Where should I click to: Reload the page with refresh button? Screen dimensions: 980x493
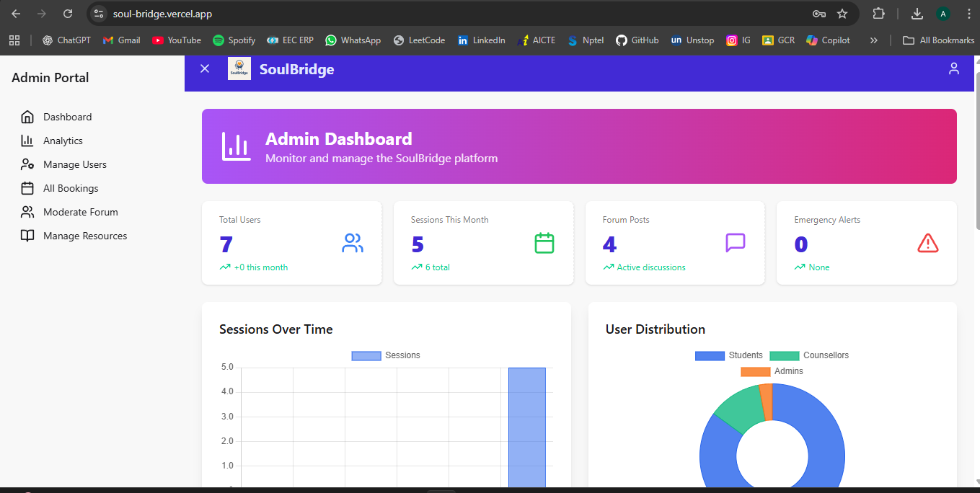coord(68,14)
